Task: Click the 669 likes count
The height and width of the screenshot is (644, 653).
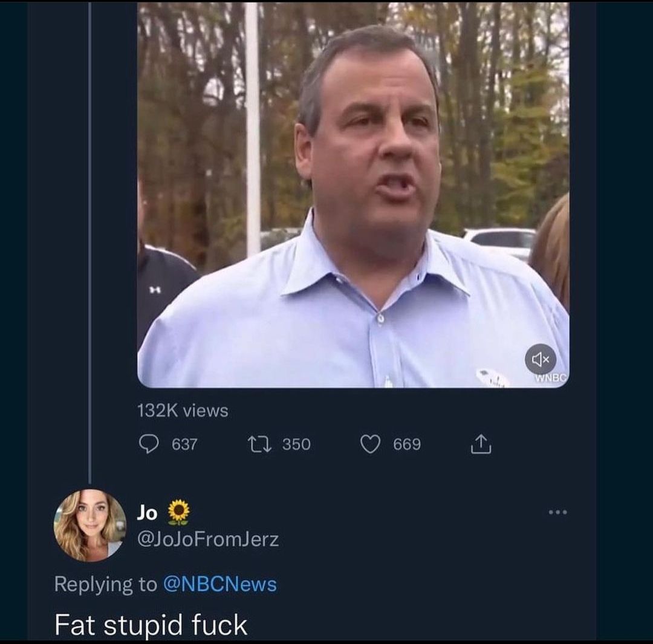Action: point(407,444)
